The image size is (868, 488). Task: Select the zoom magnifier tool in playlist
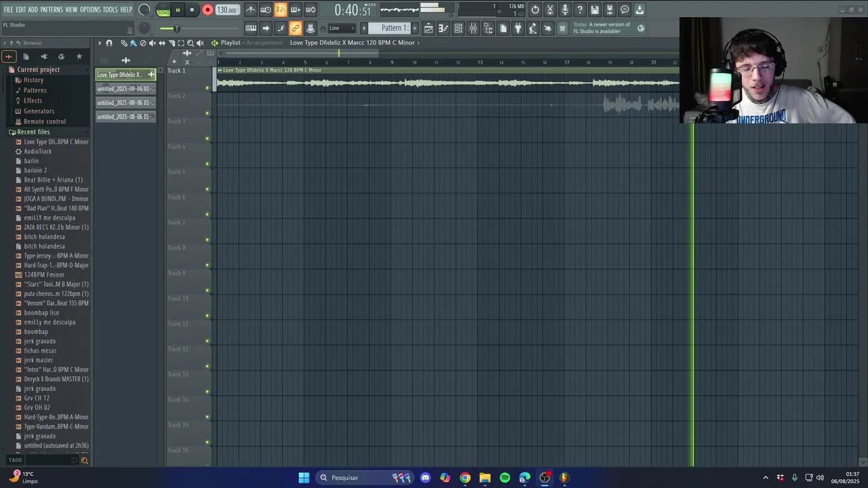pos(191,43)
